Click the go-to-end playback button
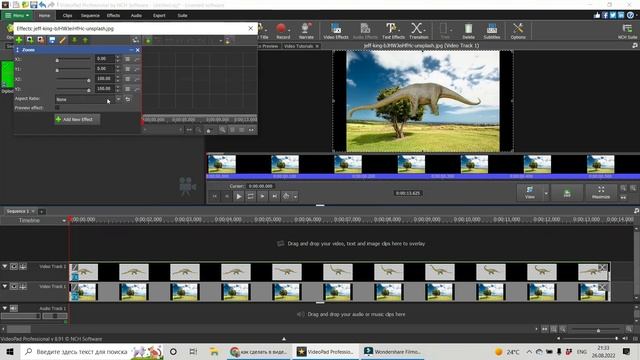 click(274, 196)
